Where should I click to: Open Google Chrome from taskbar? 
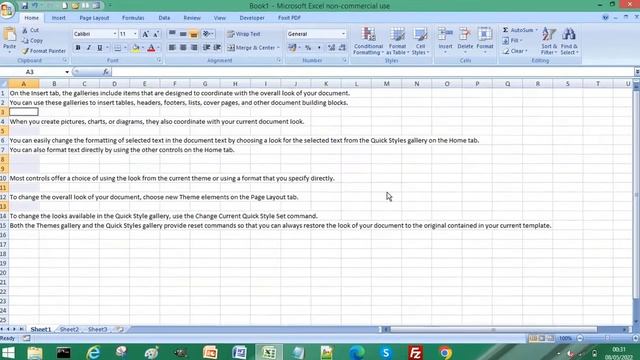click(445, 352)
